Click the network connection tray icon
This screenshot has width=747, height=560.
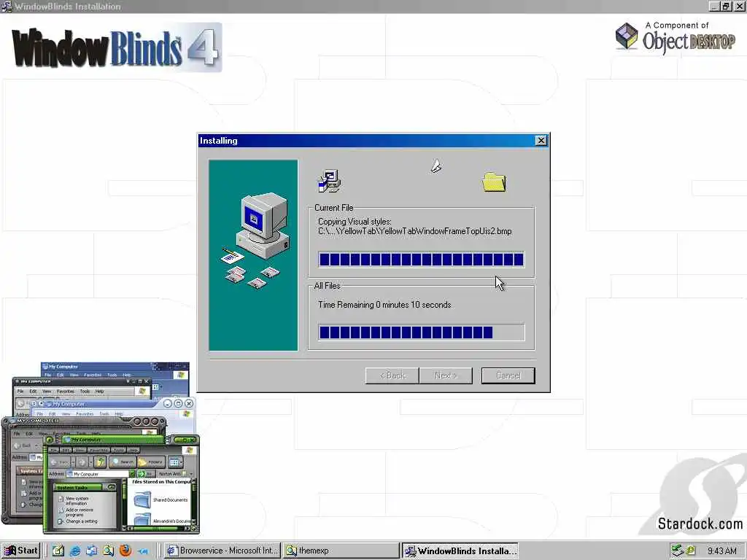pyautogui.click(x=677, y=551)
